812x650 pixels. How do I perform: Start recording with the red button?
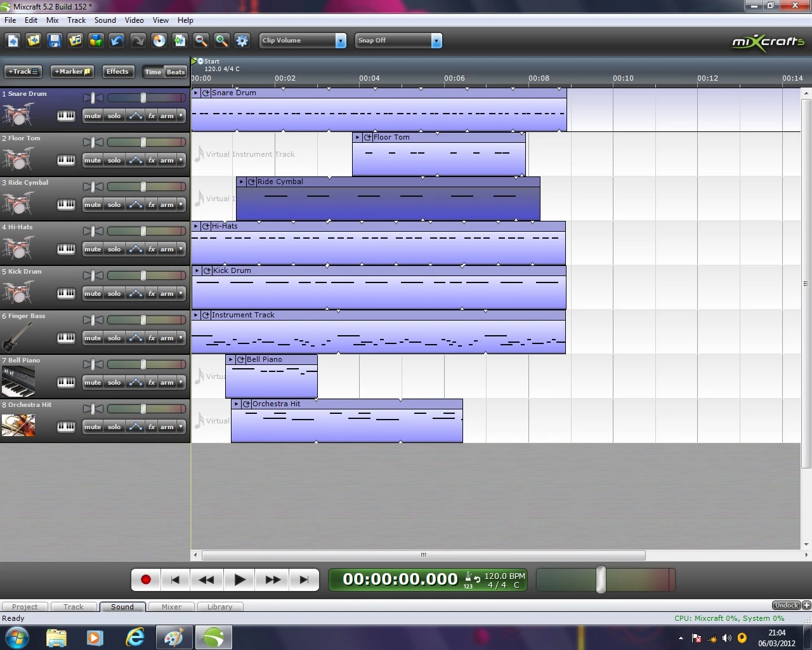click(146, 580)
